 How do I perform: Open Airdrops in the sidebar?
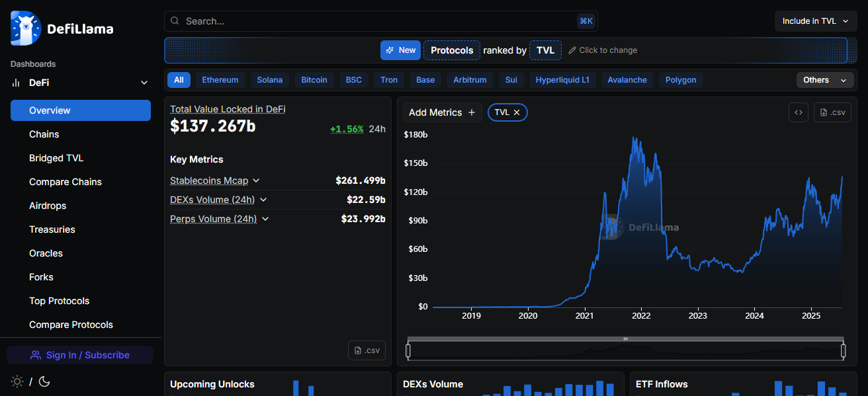point(81,206)
